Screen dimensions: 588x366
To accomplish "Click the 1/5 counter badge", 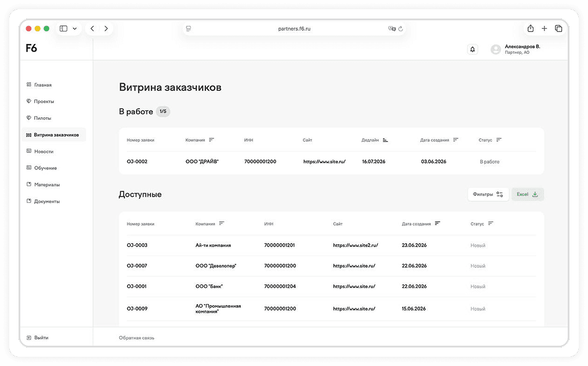I will tap(163, 111).
